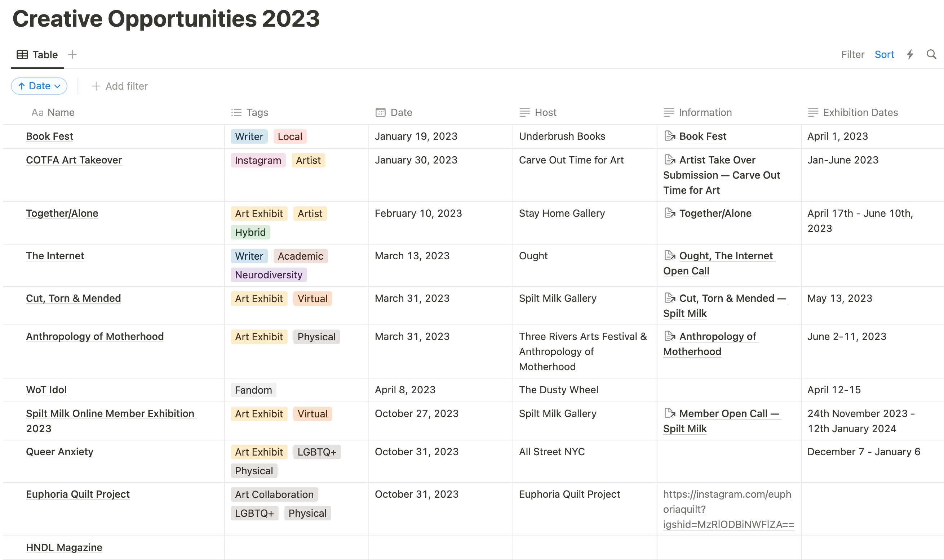Open the Sort menu
Viewport: 944px width, 560px height.
tap(884, 54)
